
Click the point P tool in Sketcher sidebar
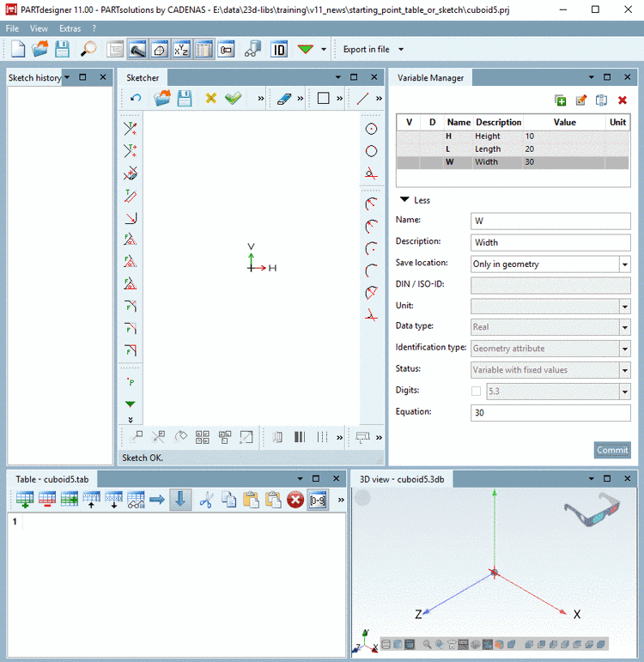[x=131, y=382]
